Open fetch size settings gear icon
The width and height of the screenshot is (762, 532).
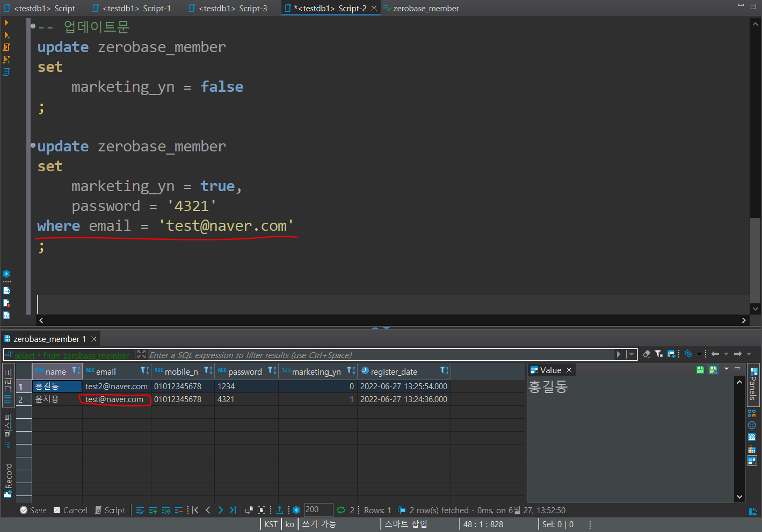296,510
